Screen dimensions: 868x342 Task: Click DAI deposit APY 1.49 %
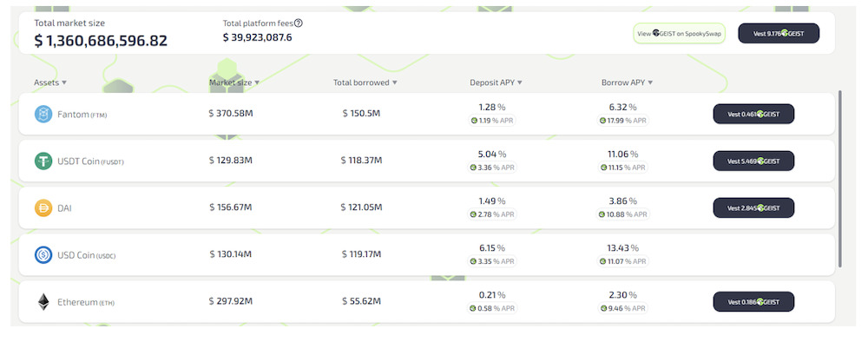492,201
